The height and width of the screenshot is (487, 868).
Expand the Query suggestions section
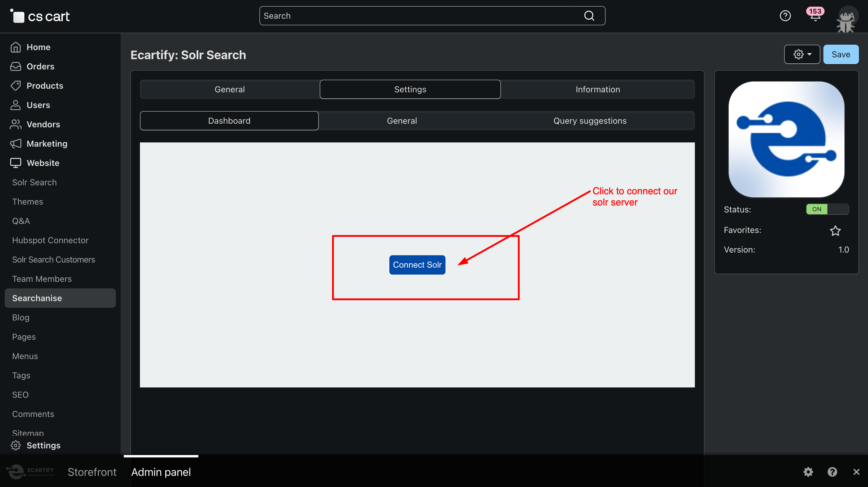(x=590, y=120)
